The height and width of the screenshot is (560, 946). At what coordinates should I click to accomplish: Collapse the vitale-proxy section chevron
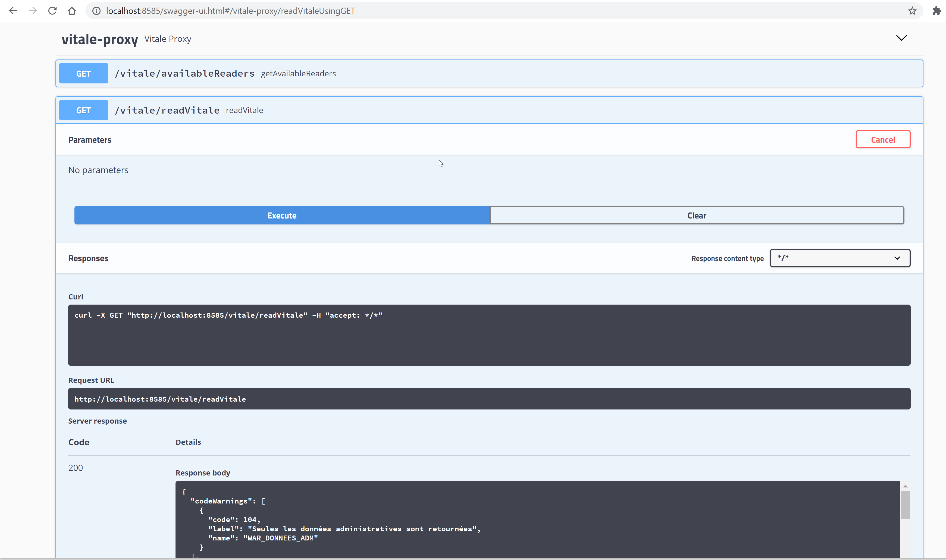coord(901,38)
